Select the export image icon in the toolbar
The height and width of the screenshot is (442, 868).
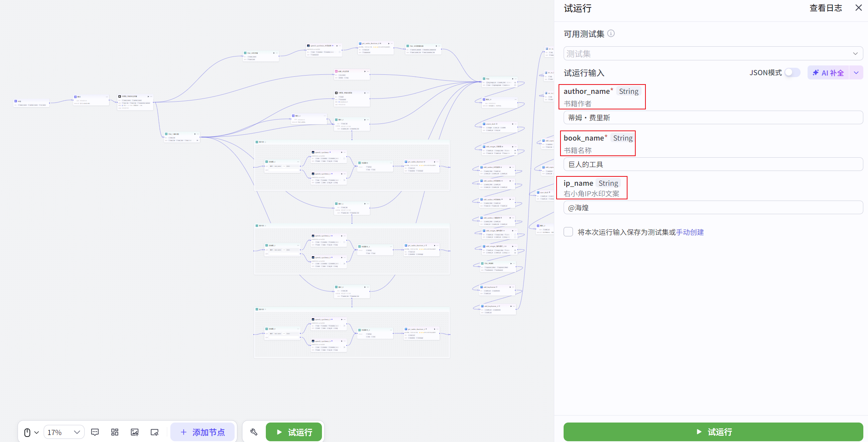(134, 432)
